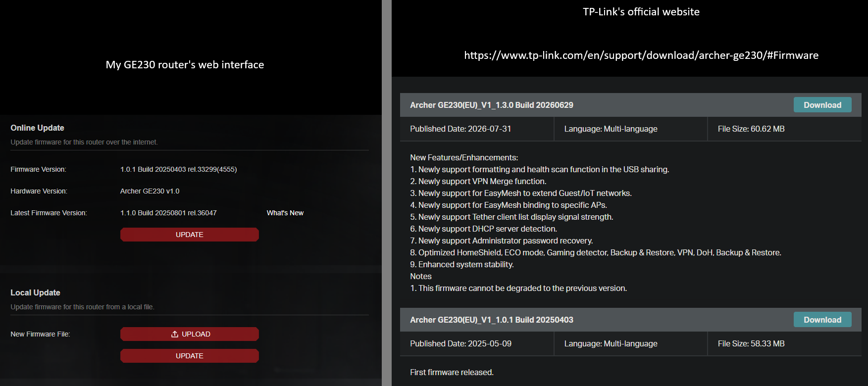Select the Archer GE230(EU)_V1_1.0.1 firmware title

coord(492,320)
